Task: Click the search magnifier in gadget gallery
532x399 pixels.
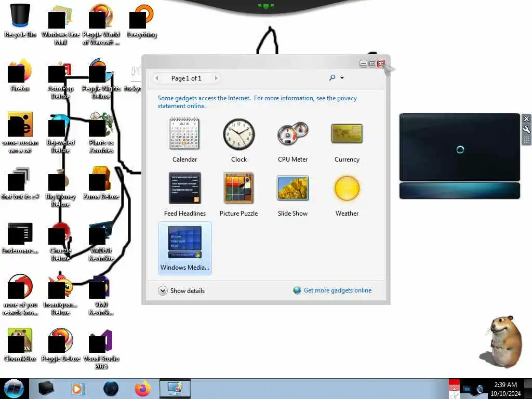Action: pos(332,78)
